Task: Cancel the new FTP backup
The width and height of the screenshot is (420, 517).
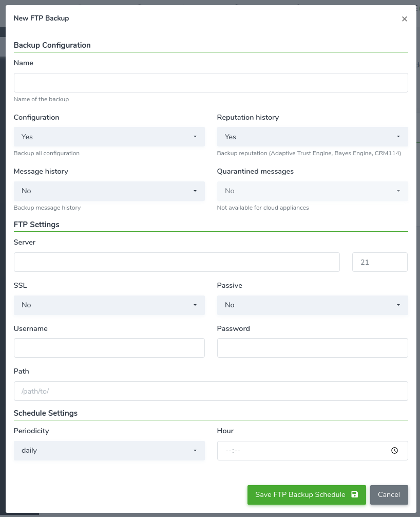Action: click(389, 494)
